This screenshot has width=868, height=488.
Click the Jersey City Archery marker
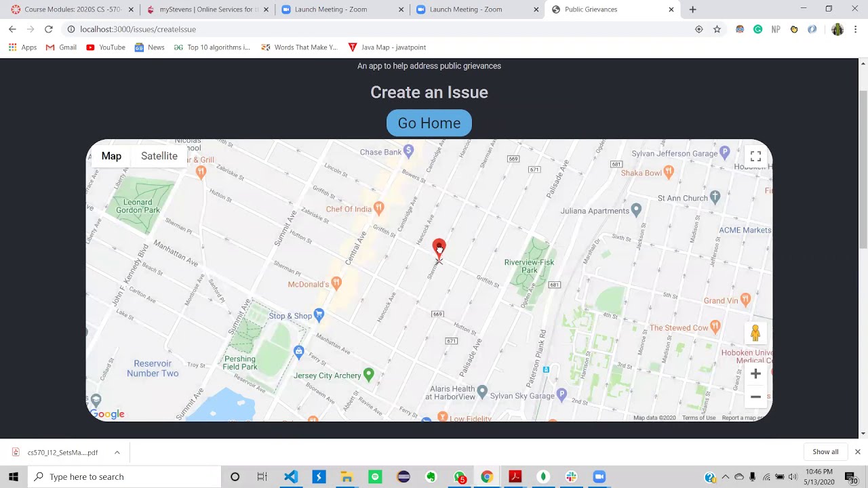point(368,374)
